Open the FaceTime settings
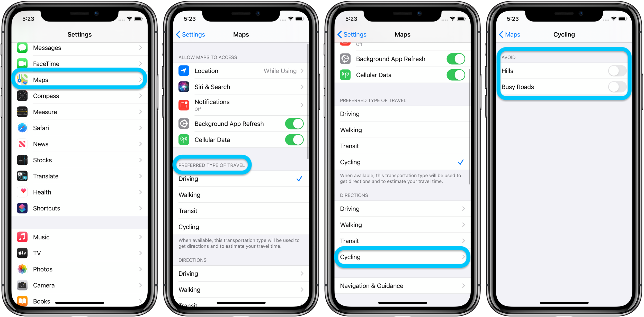The width and height of the screenshot is (644, 317). coord(81,63)
